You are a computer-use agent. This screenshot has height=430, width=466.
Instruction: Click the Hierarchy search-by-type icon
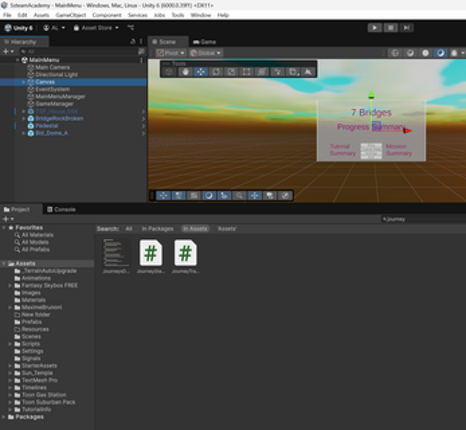coord(142,51)
